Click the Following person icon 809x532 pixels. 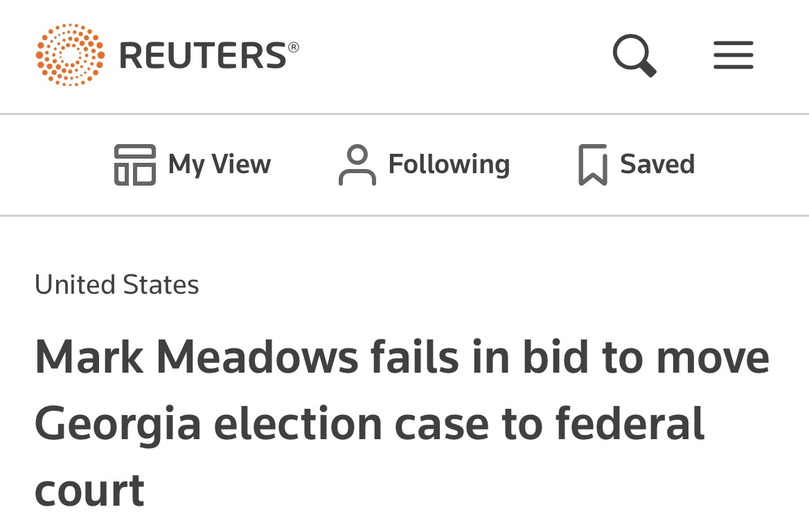click(357, 165)
